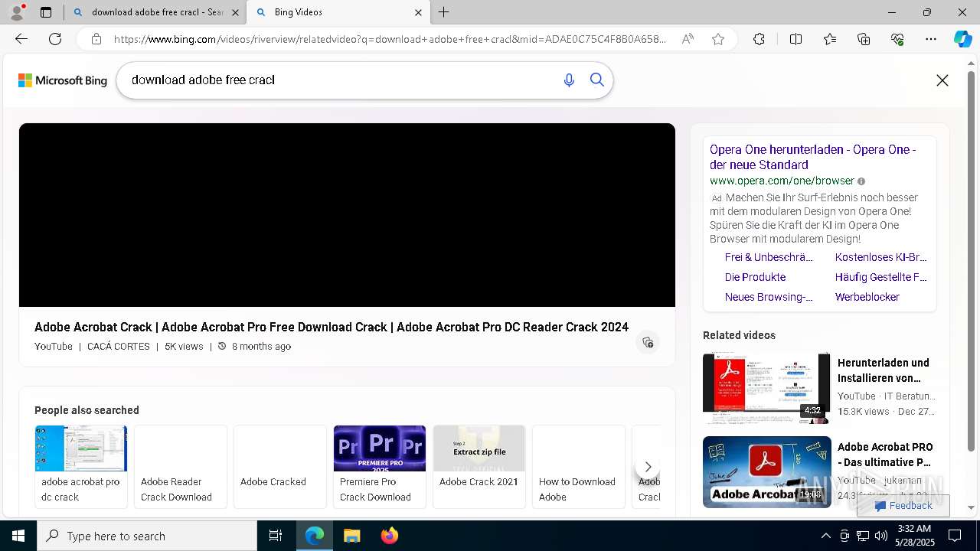Screen dimensions: 980x551
Task: Open 'Adobe Cracked' suggestion
Action: pos(280,467)
